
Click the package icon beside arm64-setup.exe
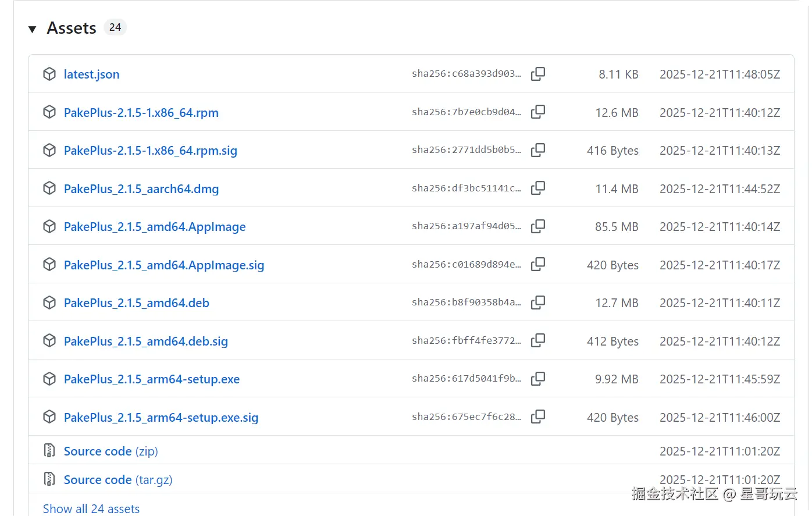tap(49, 379)
